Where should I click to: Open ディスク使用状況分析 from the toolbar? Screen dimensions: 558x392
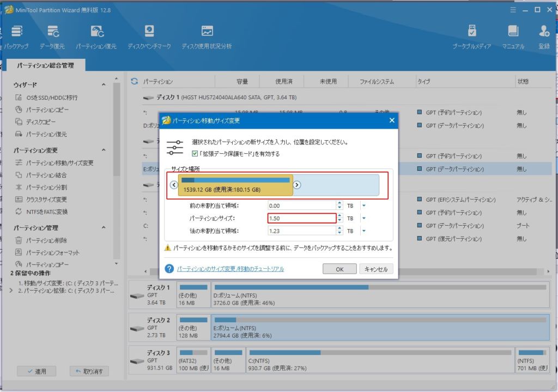point(207,32)
